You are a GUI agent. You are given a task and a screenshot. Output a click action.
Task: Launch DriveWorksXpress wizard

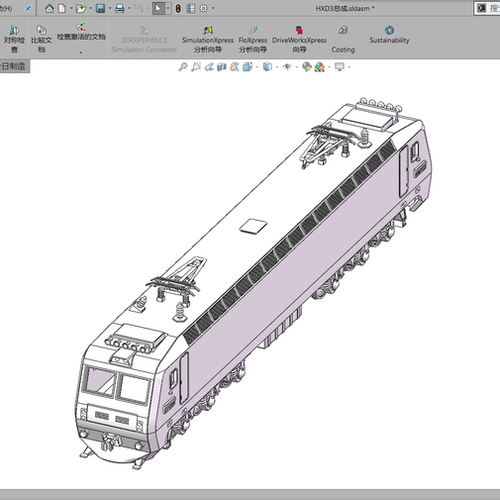pos(299,39)
